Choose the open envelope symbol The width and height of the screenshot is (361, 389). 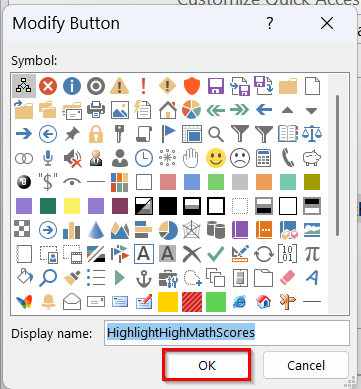pyautogui.click(x=72, y=302)
